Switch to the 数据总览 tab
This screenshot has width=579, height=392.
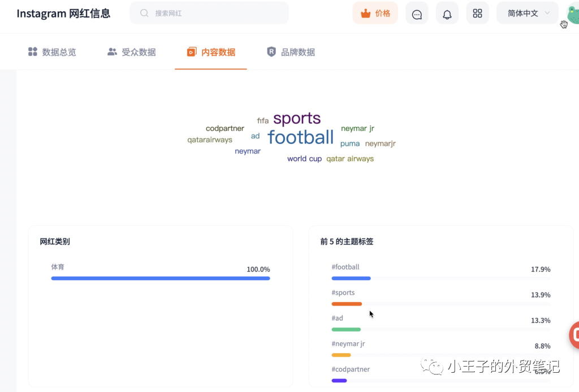[52, 52]
